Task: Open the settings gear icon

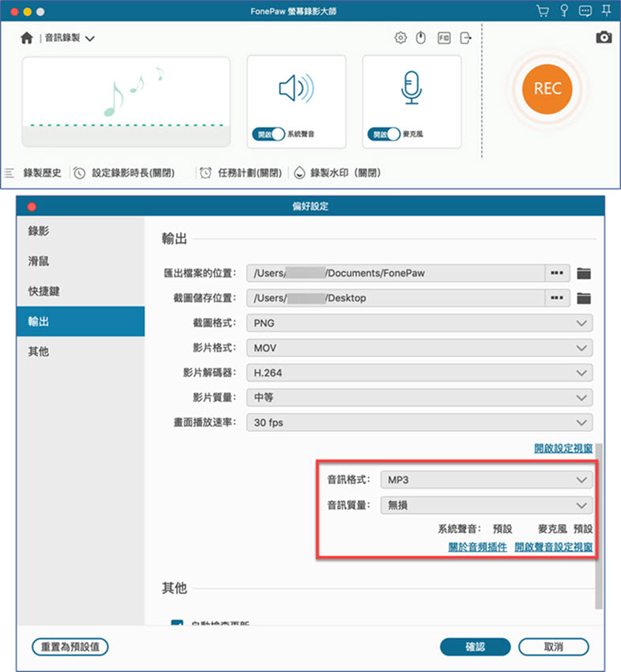Action: click(x=401, y=38)
